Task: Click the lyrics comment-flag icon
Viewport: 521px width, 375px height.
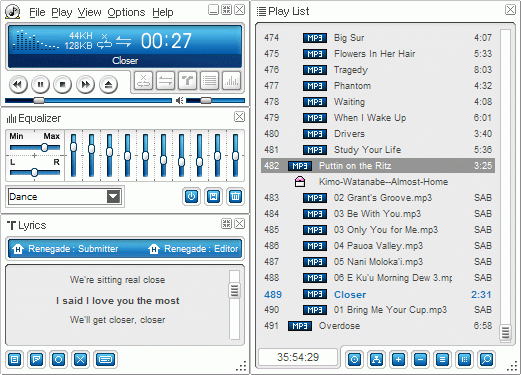Action: (x=36, y=359)
